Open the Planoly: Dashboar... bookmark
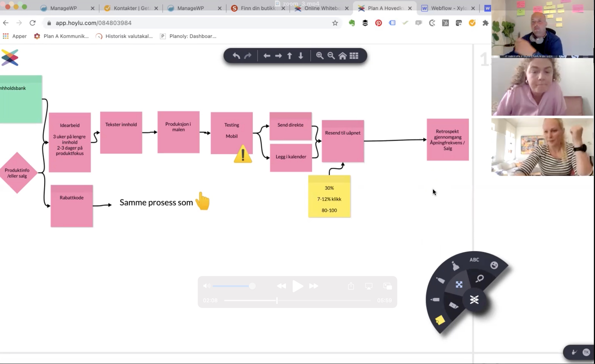595x364 pixels. tap(188, 36)
